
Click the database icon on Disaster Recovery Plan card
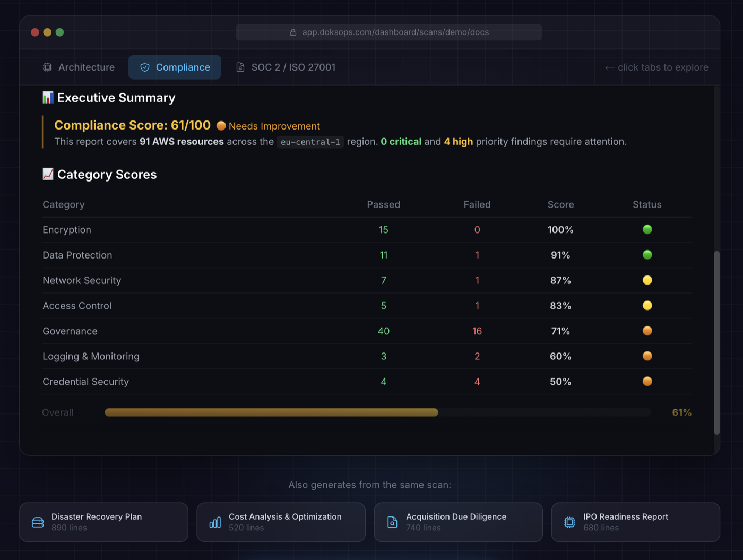pos(37,522)
